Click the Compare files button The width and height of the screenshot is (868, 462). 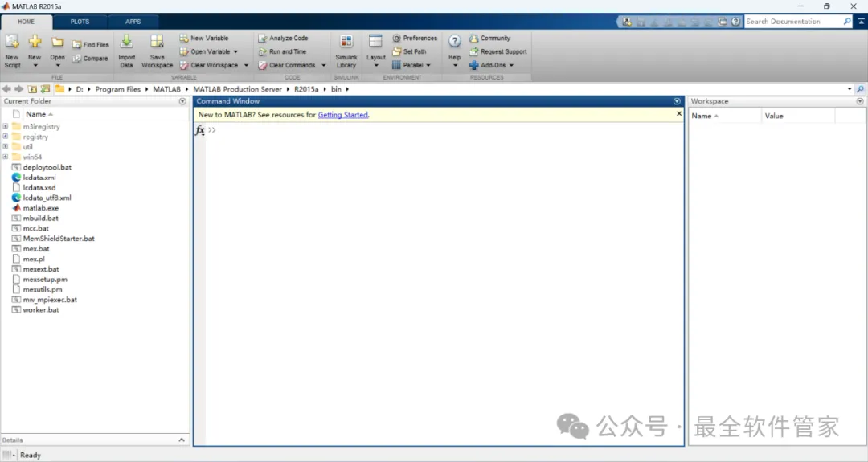point(90,58)
